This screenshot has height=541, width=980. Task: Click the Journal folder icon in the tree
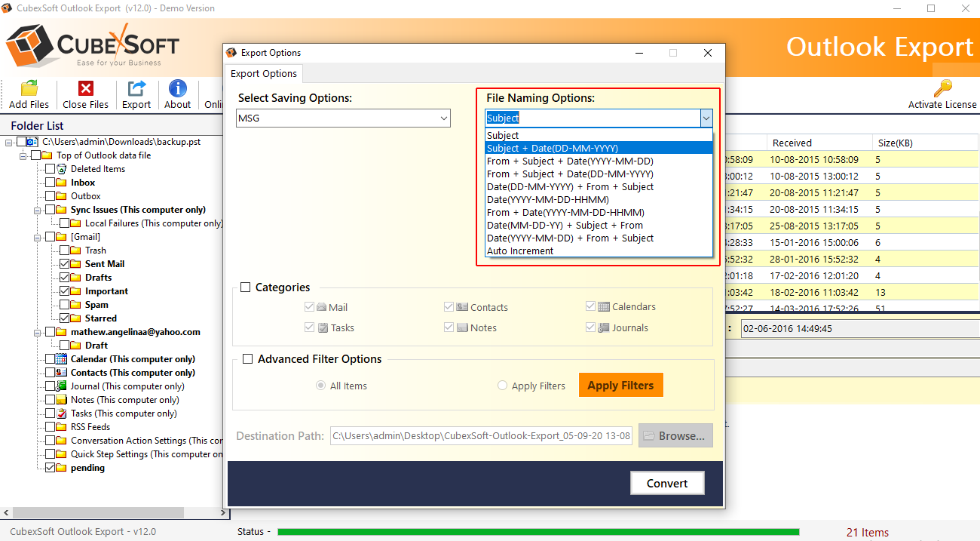point(62,386)
